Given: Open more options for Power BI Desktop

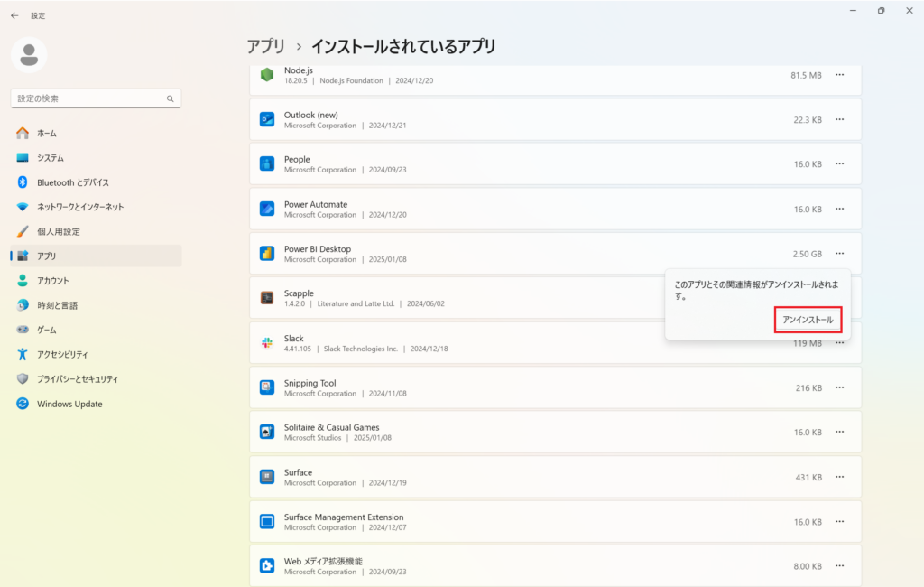Looking at the screenshot, I should pos(840,254).
